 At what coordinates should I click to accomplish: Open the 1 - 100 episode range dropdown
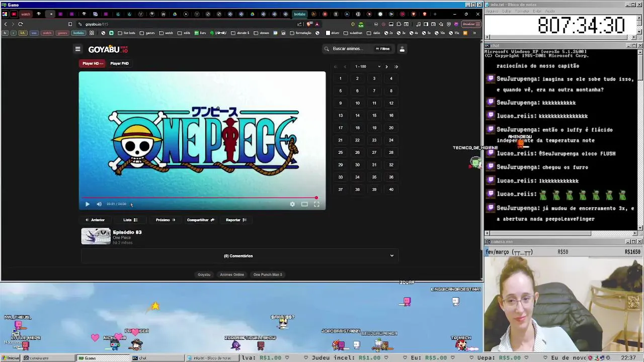point(368,66)
